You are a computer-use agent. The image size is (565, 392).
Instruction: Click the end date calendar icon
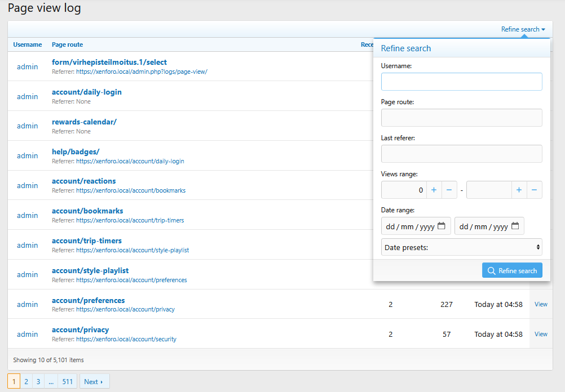coord(515,226)
